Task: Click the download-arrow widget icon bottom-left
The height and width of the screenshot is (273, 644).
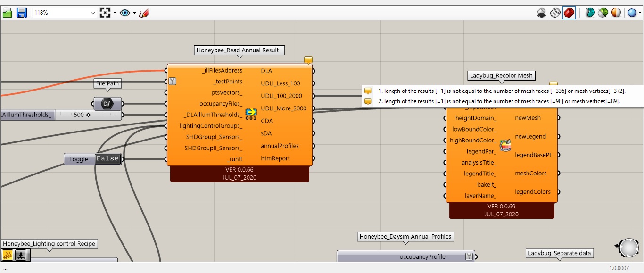Action: coord(21,255)
